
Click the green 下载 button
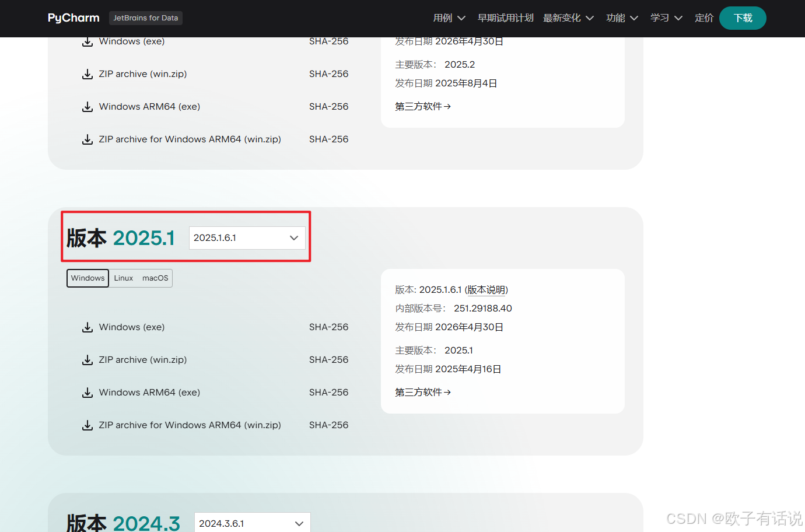click(x=743, y=18)
